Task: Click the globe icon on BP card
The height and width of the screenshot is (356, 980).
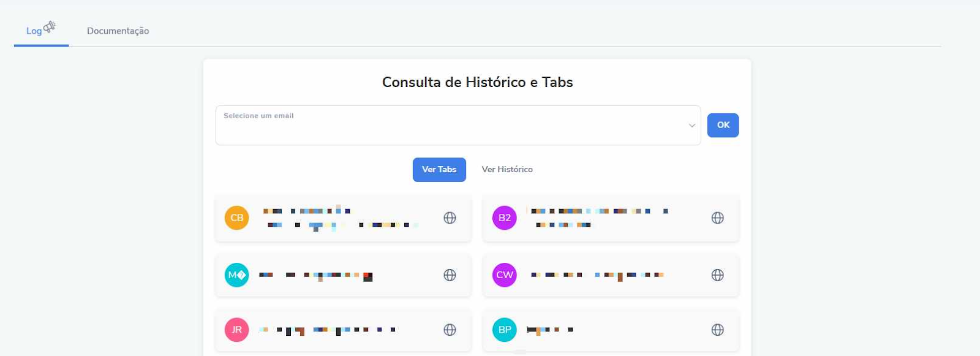Action: pos(717,330)
